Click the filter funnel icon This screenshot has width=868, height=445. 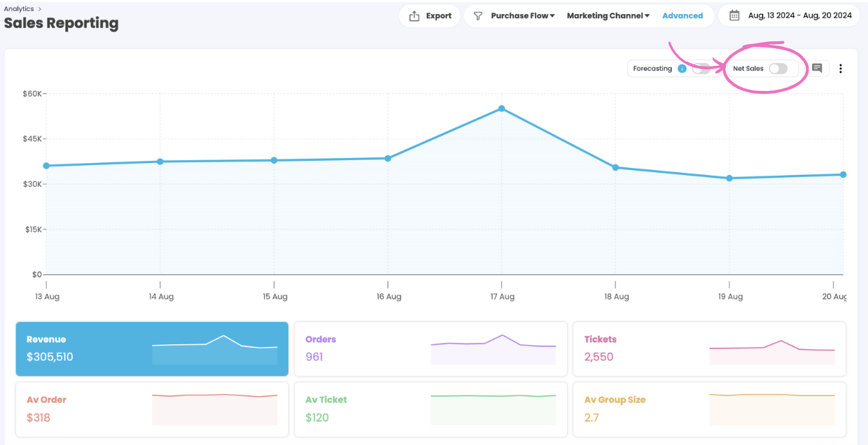478,16
